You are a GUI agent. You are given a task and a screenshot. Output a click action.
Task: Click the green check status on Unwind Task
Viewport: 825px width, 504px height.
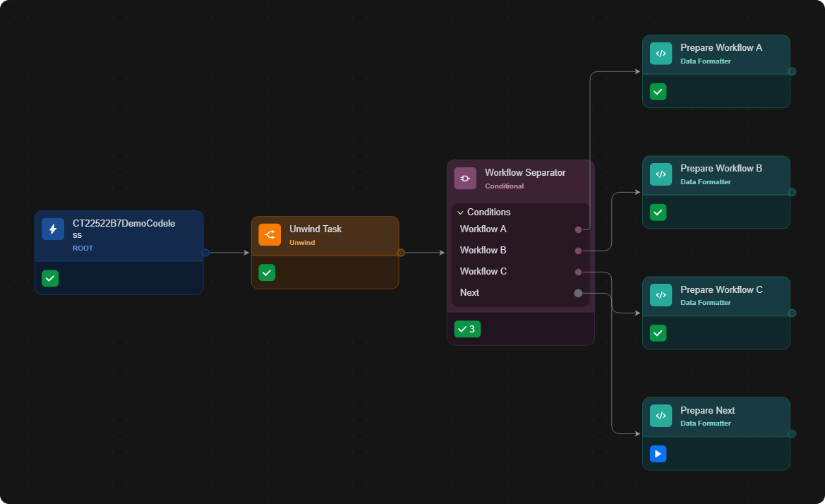click(267, 272)
